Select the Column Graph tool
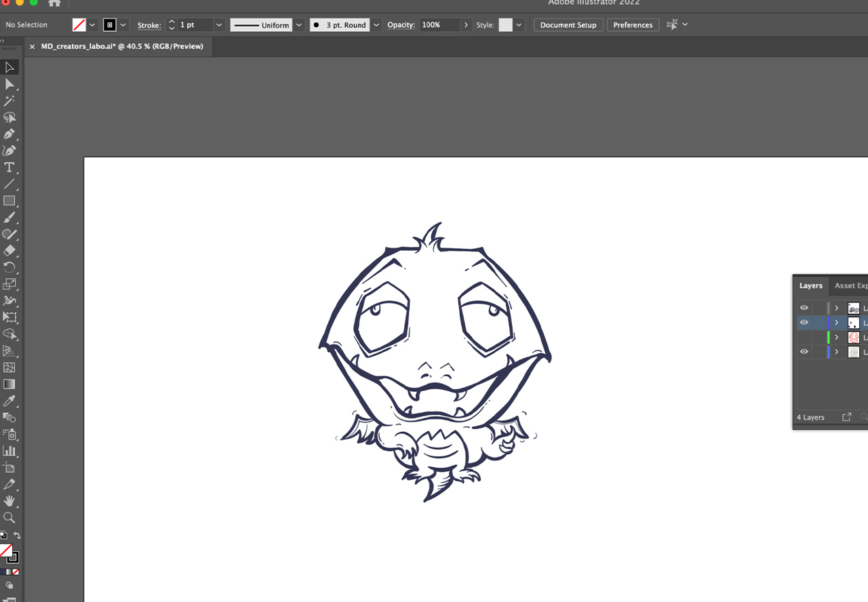This screenshot has height=602, width=868. 9,451
